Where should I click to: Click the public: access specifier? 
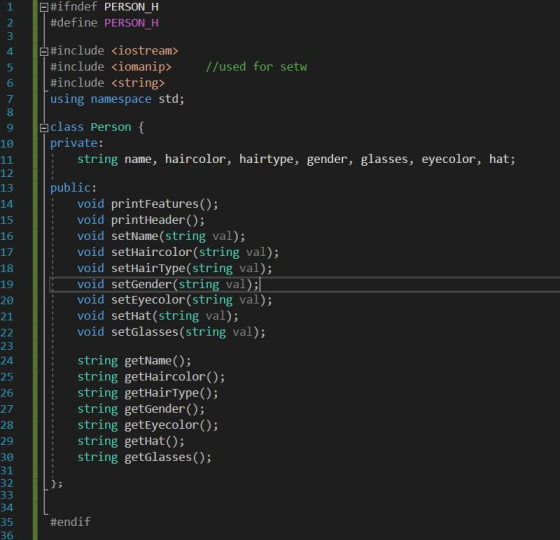pos(73,188)
